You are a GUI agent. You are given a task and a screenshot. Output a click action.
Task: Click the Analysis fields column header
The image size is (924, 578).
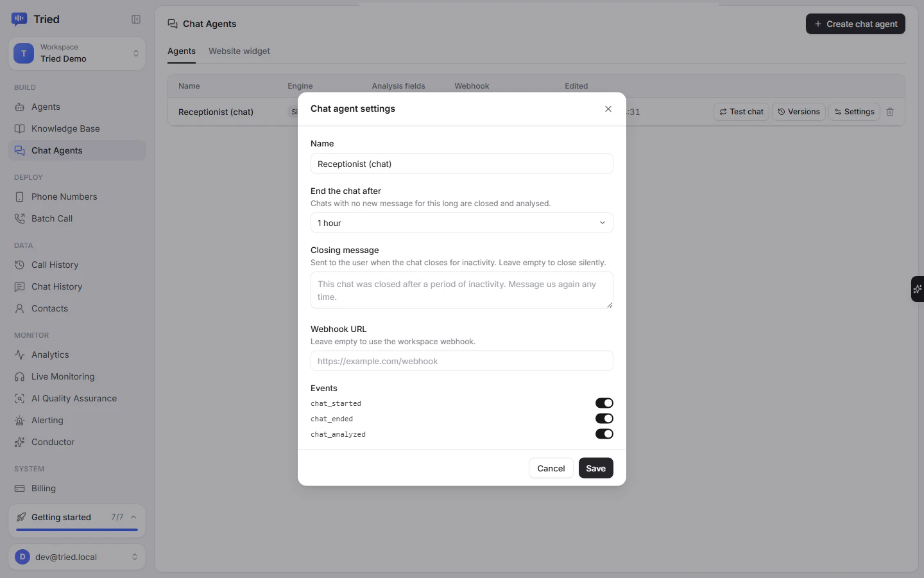coord(398,86)
